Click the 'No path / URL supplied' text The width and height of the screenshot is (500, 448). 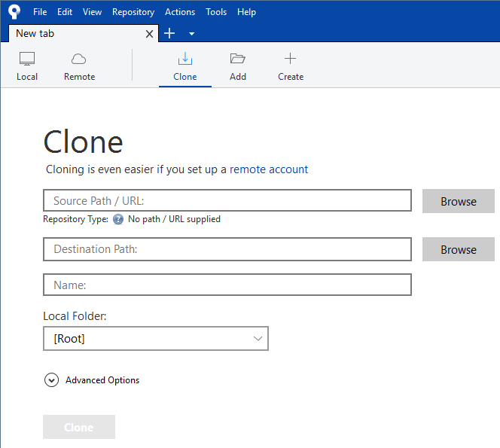(174, 219)
